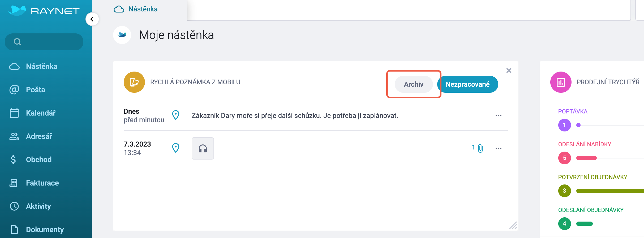Click the Moje nástěnka heading
Viewport: 644px width, 238px height.
pyautogui.click(x=177, y=35)
